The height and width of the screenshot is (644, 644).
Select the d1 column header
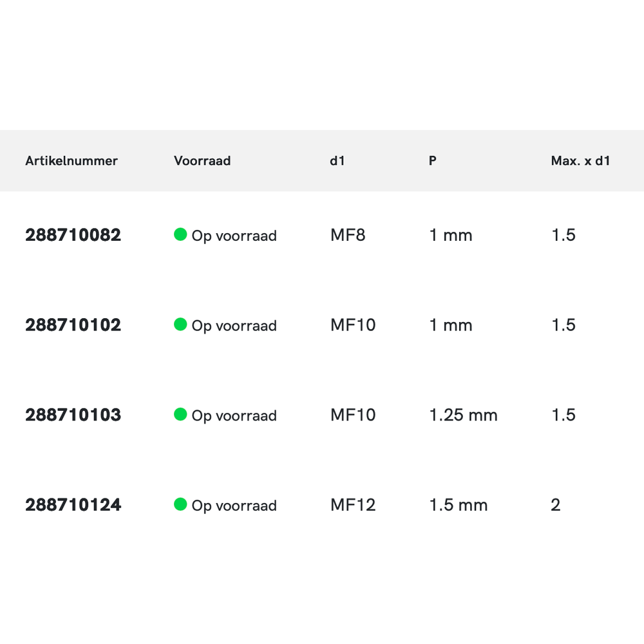(x=337, y=161)
